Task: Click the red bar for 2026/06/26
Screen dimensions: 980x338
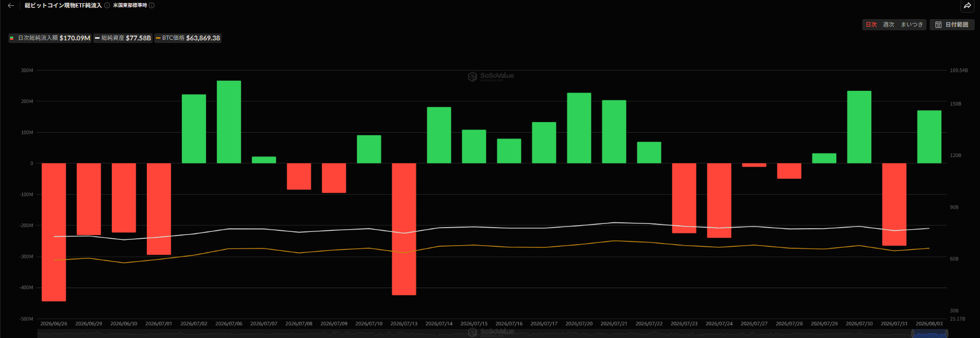Action: tap(54, 232)
